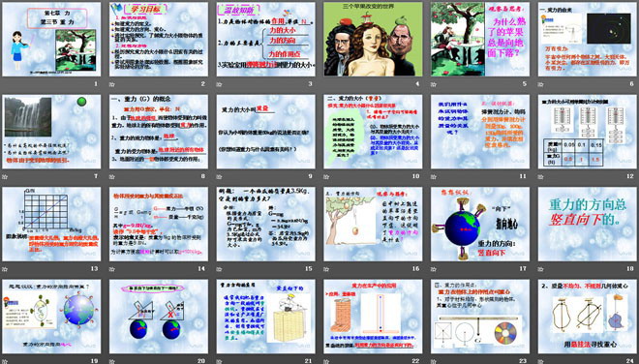Image resolution: width=639 pixels, height=364 pixels.
Task: Select slide 15 watermelon example thumbnail
Action: [x=265, y=224]
